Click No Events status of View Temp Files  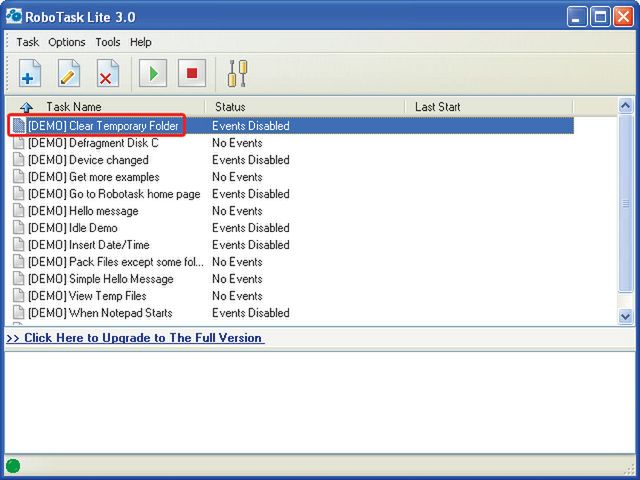tap(237, 296)
